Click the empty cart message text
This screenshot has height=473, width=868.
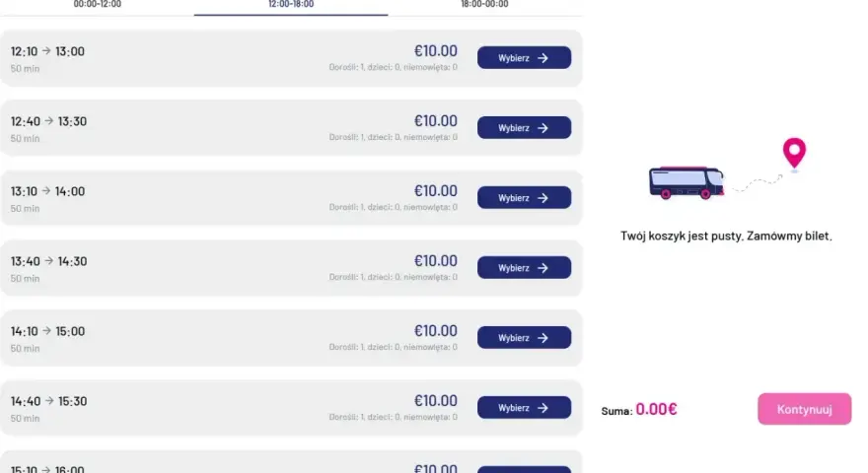pos(726,236)
